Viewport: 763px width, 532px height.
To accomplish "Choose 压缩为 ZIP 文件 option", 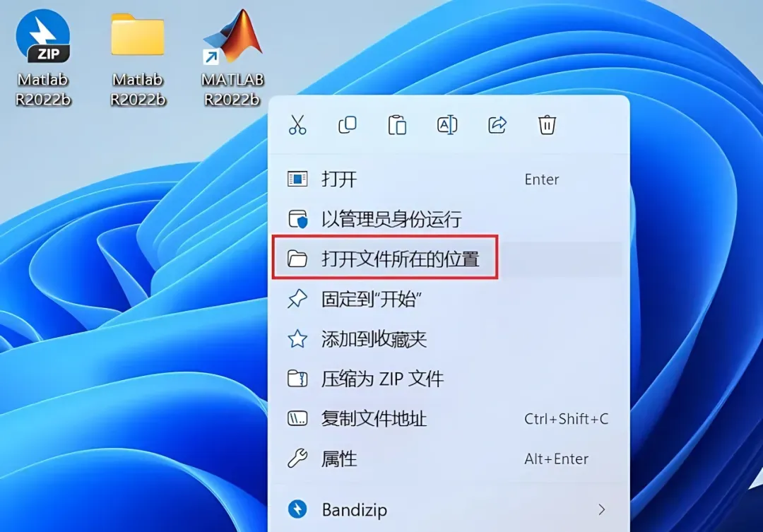I will 449,379.
